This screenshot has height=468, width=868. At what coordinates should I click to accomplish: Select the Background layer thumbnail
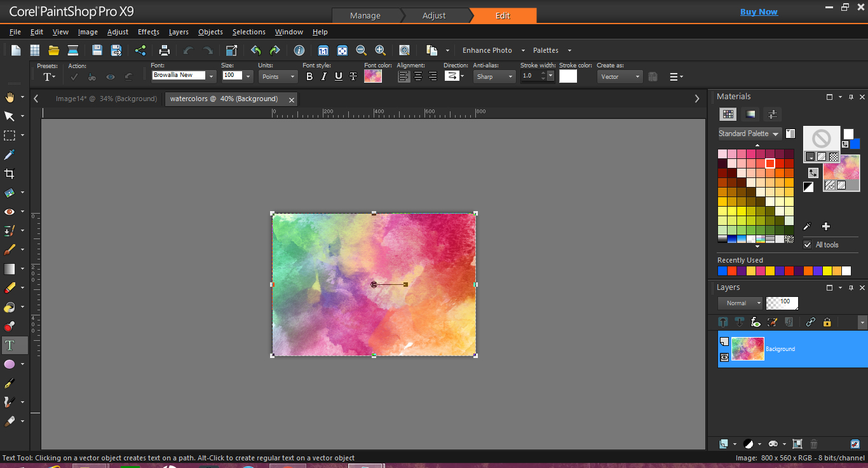click(748, 348)
